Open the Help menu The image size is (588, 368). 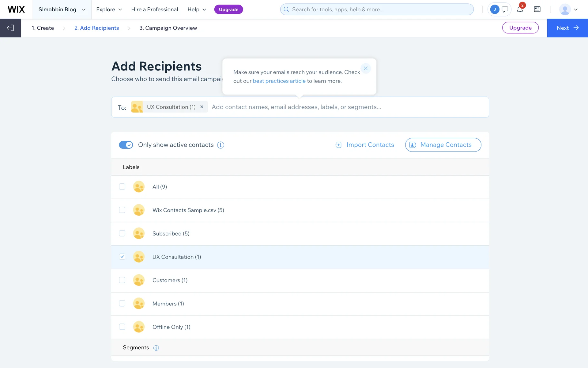coord(197,10)
